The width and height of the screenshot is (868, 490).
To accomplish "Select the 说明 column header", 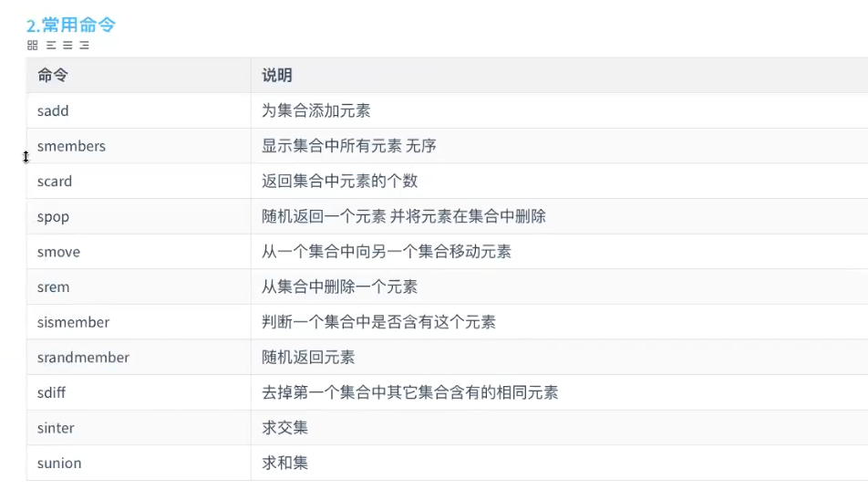I will point(559,76).
